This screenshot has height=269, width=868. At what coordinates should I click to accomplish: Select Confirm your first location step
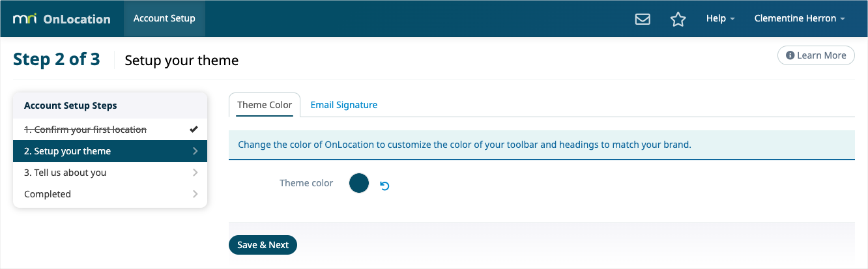click(x=110, y=130)
